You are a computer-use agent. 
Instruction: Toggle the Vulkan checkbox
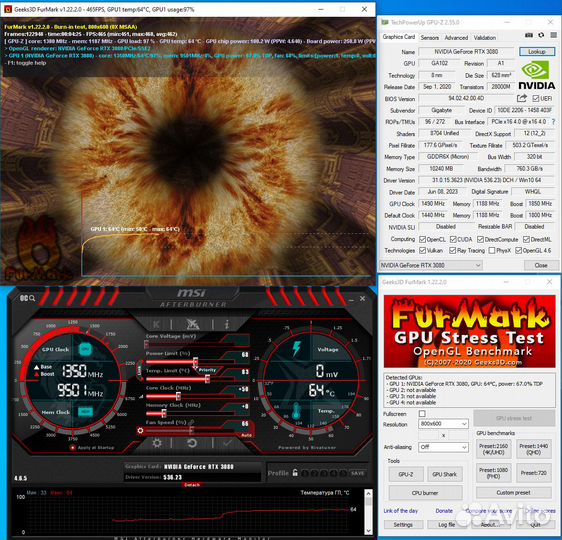[423, 250]
